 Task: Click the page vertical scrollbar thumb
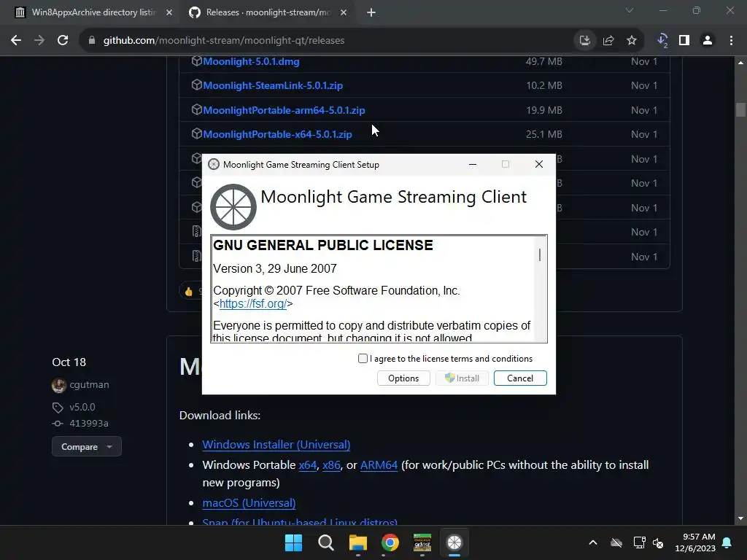click(x=740, y=109)
